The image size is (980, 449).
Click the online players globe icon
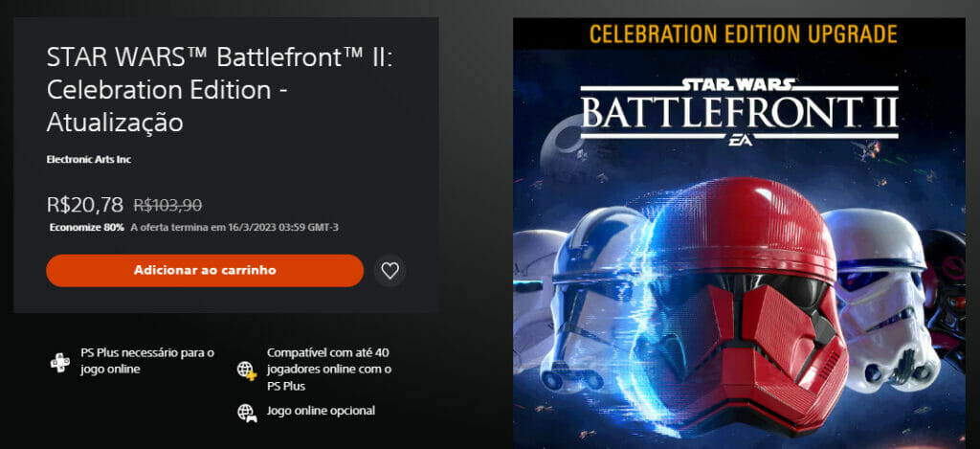click(247, 370)
